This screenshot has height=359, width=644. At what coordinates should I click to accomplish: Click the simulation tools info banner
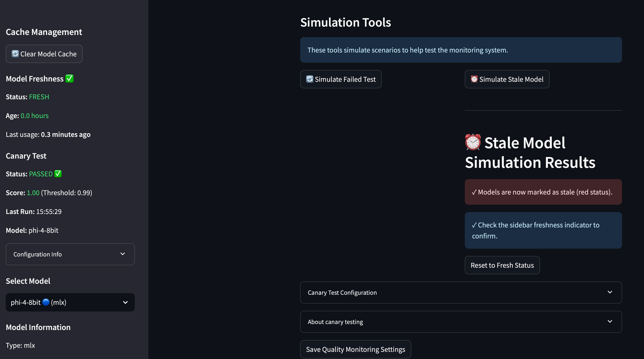pyautogui.click(x=461, y=50)
